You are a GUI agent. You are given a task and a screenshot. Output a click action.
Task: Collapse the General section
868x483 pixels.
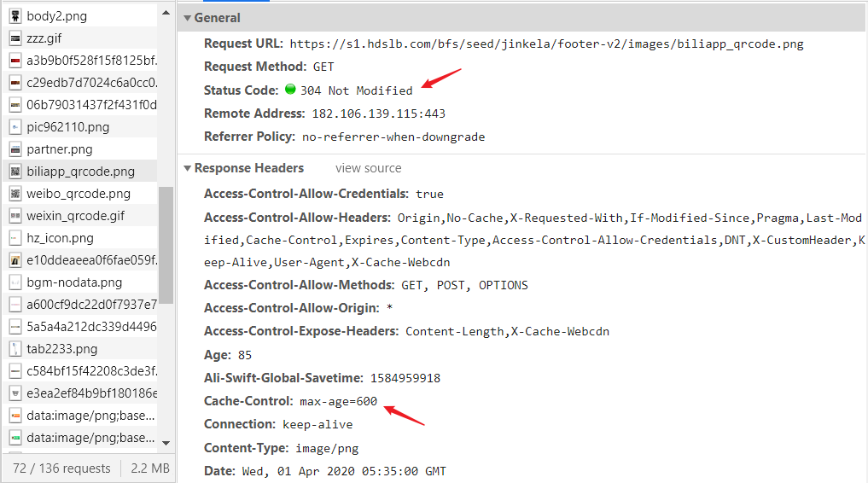188,18
